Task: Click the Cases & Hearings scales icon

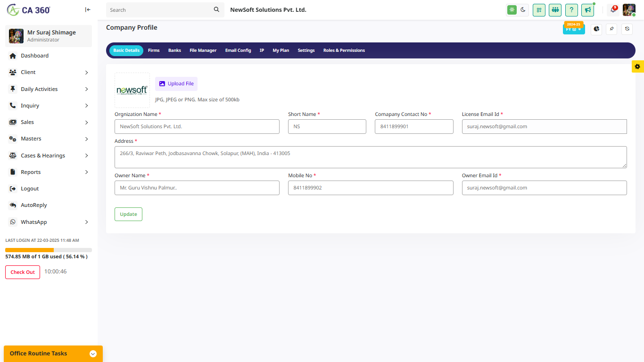Action: pyautogui.click(x=13, y=156)
